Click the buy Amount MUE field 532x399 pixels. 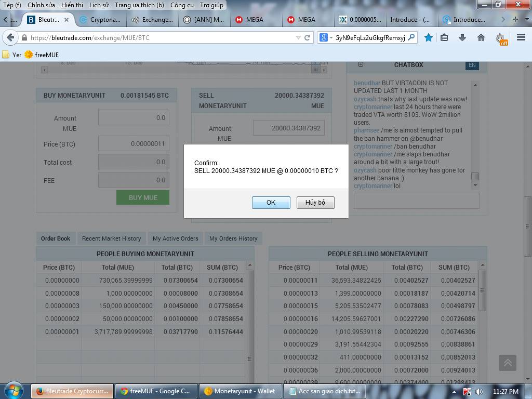click(x=134, y=118)
